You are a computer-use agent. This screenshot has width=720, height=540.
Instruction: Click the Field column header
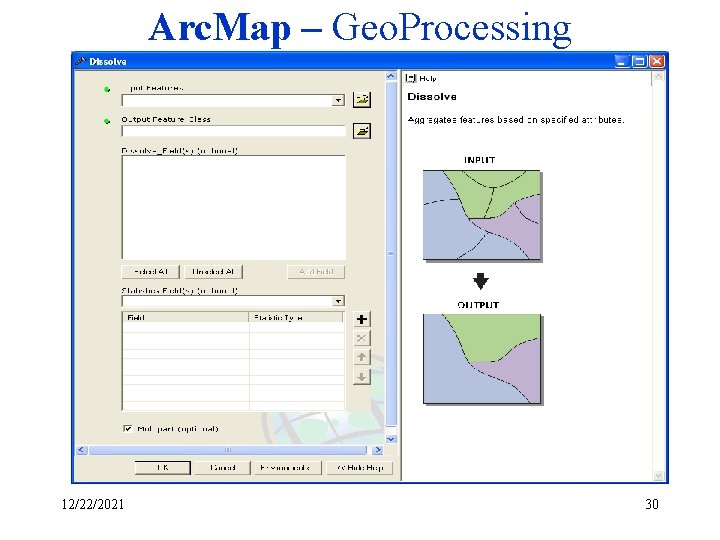186,317
